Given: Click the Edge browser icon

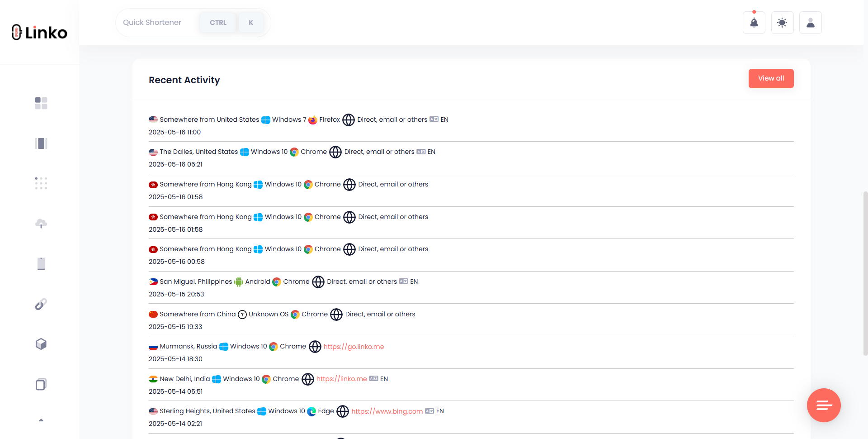Looking at the screenshot, I should point(311,411).
